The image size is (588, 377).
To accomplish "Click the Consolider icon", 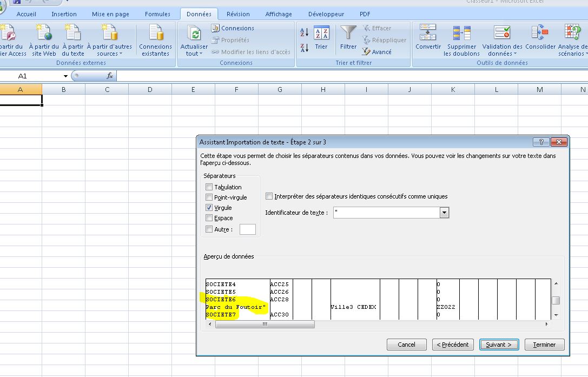I will tap(540, 34).
